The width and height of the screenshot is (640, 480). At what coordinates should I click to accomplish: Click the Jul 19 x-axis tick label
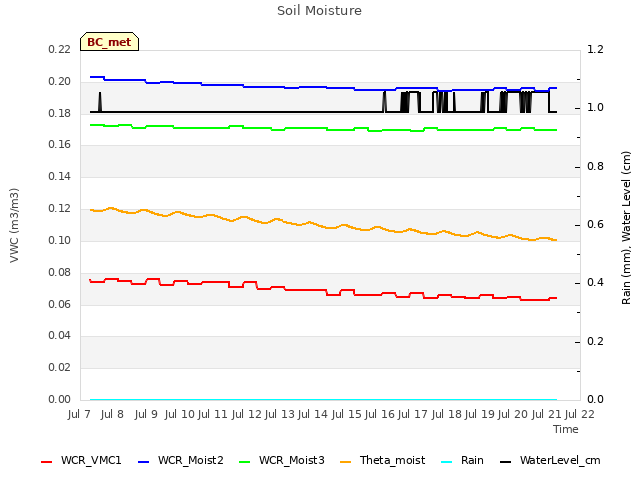[480, 414]
